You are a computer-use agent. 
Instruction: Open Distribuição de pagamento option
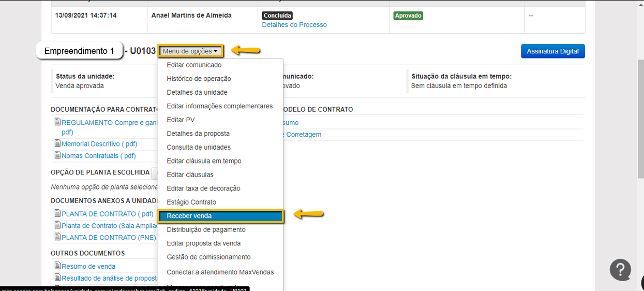206,229
